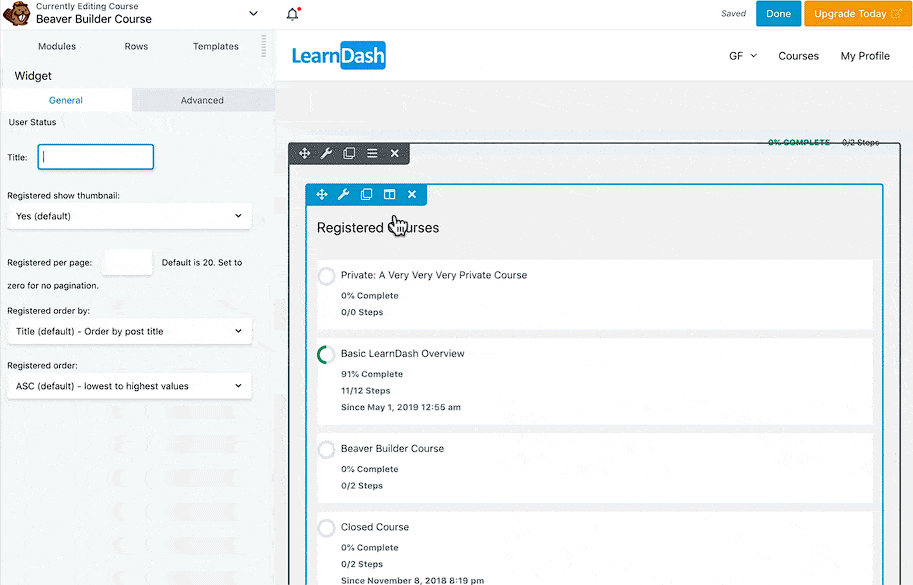913x585 pixels.
Task: Click progress ring for Beaver Builder Course
Action: [x=326, y=449]
